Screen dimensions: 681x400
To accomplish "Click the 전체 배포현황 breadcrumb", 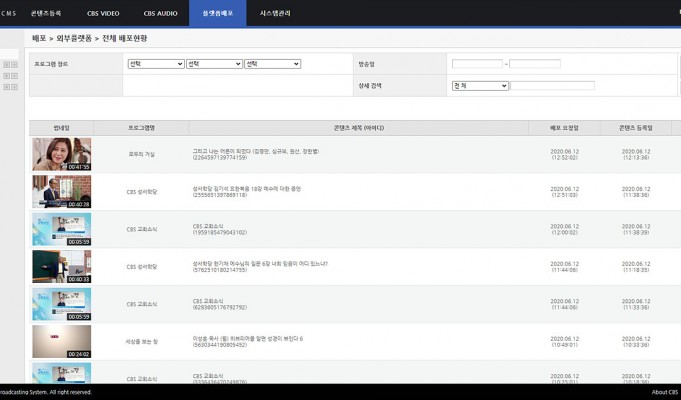I will coord(124,38).
